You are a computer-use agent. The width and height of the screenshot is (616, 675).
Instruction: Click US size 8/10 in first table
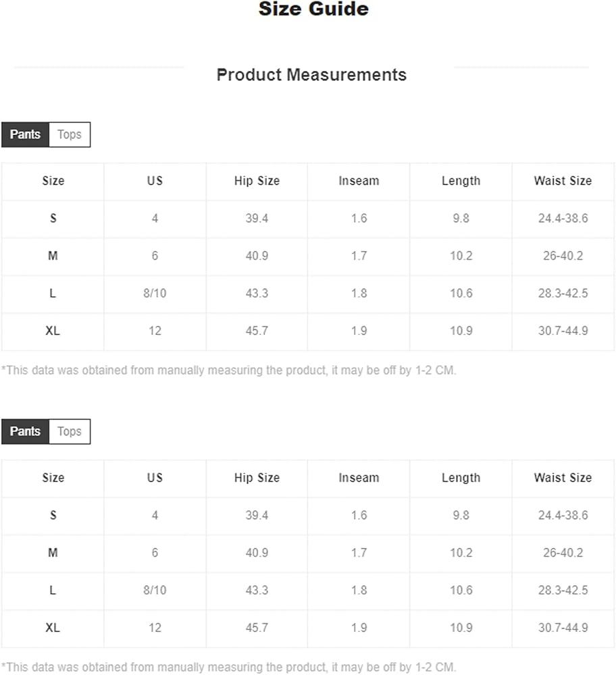coord(155,294)
